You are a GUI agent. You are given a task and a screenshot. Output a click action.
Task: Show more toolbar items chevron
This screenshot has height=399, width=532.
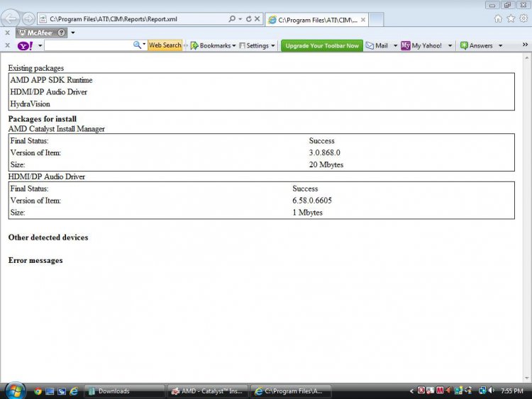pyautogui.click(x=525, y=45)
